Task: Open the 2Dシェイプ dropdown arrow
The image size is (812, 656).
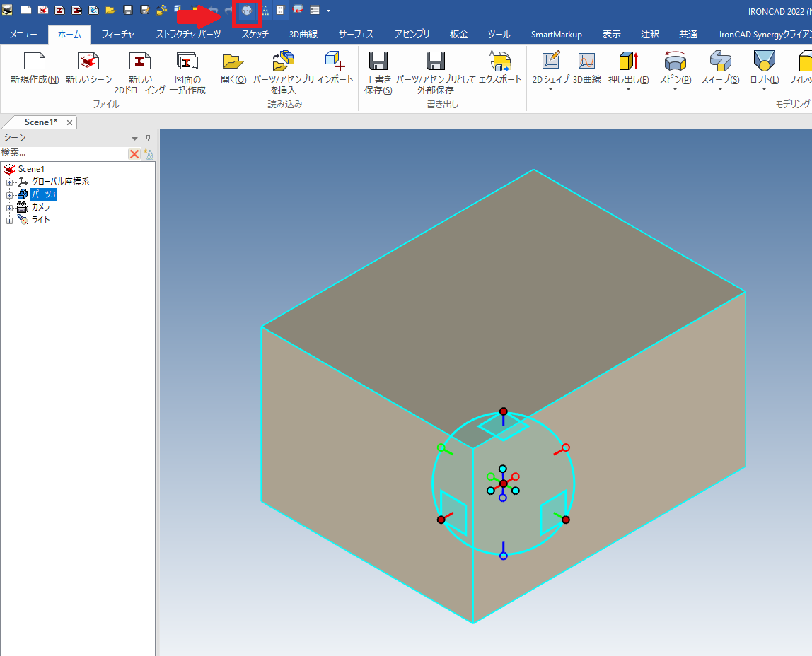Action: click(550, 90)
